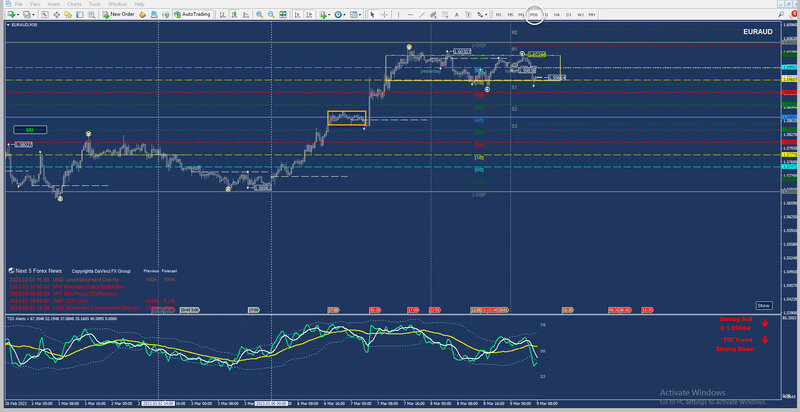Expand the Periods dropdown arrow
The height and width of the screenshot is (412, 800).
344,15
